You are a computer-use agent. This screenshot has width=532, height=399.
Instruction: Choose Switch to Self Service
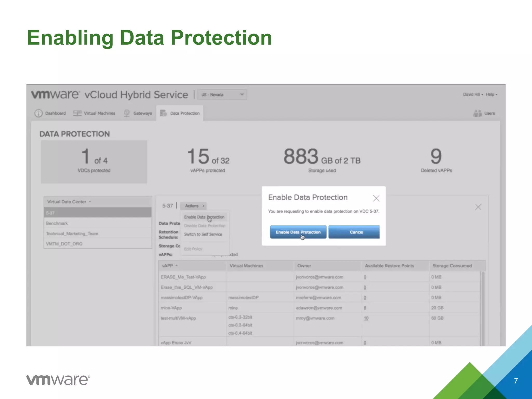coord(203,234)
